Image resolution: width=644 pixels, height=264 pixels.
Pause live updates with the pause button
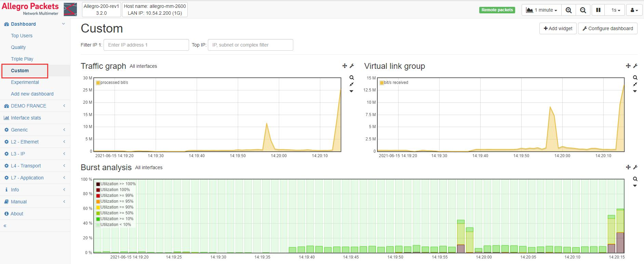(598, 10)
